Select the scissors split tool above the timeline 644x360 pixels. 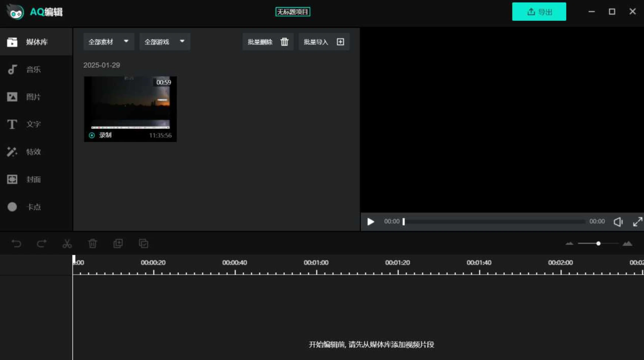[67, 243]
